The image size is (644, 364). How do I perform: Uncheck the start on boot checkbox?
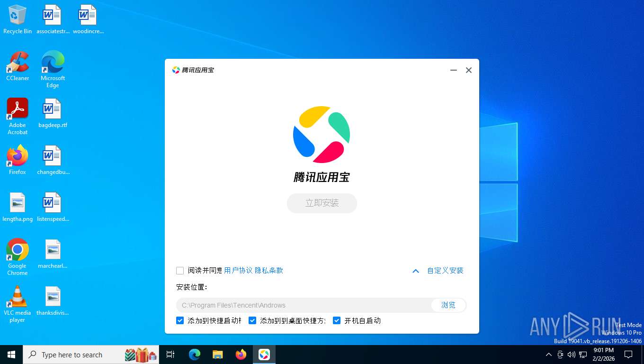pos(337,320)
